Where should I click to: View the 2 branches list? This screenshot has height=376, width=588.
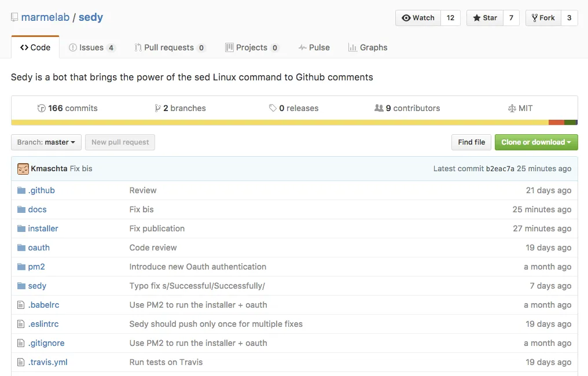click(x=180, y=108)
